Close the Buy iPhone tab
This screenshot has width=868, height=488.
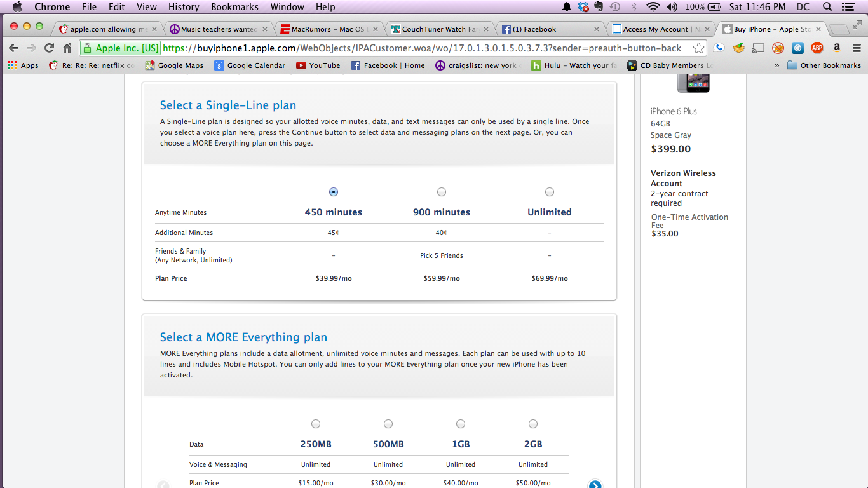(x=818, y=29)
